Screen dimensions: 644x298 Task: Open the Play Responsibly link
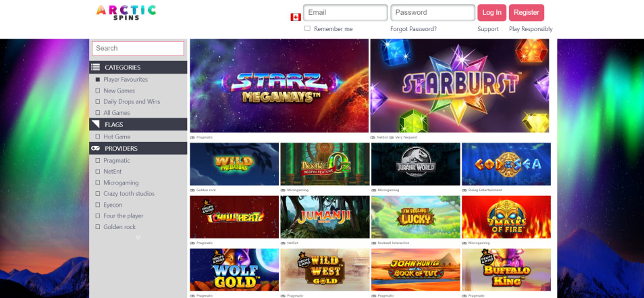coord(531,29)
